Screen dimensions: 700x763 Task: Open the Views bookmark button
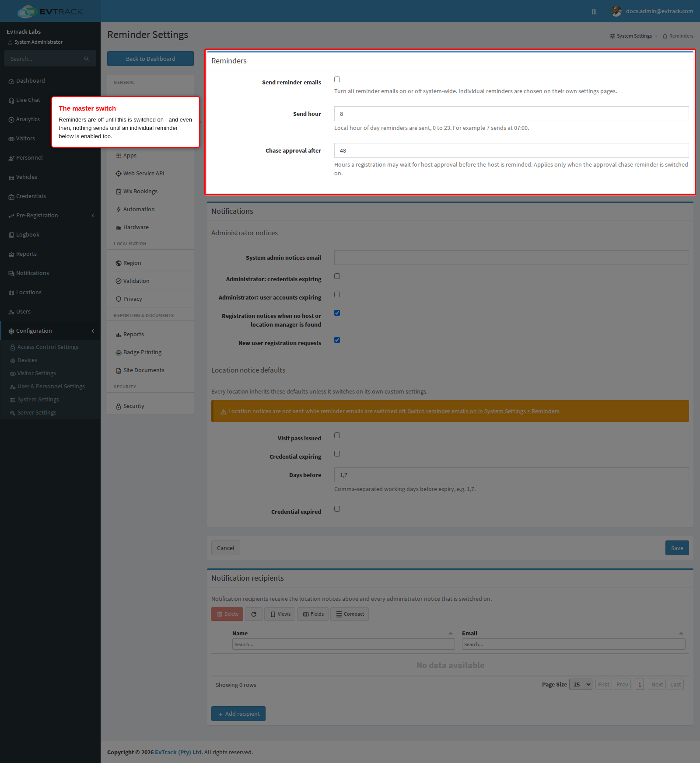[x=280, y=614]
